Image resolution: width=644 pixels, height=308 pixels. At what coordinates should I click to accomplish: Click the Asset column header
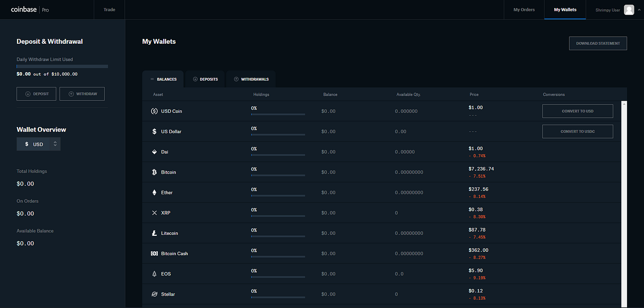pyautogui.click(x=158, y=94)
